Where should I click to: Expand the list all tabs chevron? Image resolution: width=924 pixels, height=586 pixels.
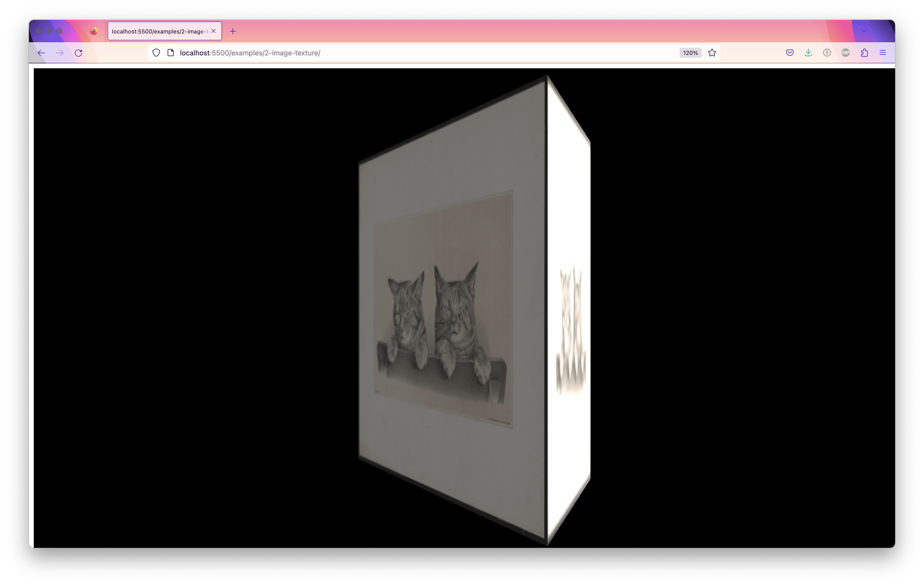pos(864,31)
